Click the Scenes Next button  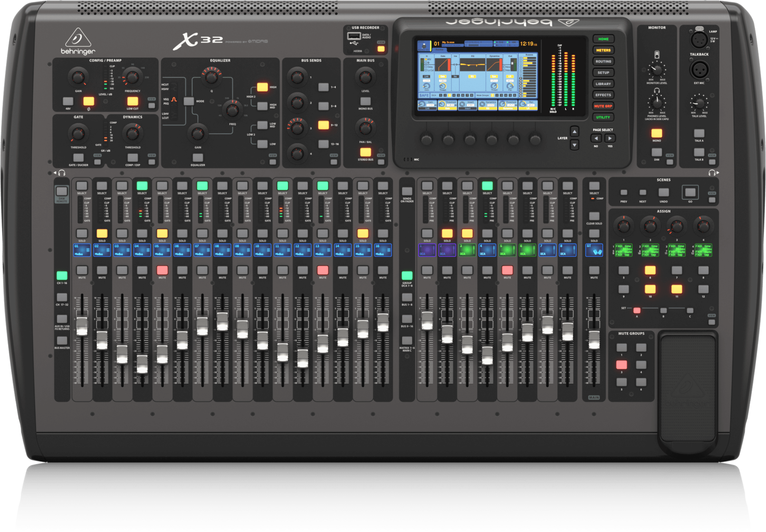(x=643, y=192)
